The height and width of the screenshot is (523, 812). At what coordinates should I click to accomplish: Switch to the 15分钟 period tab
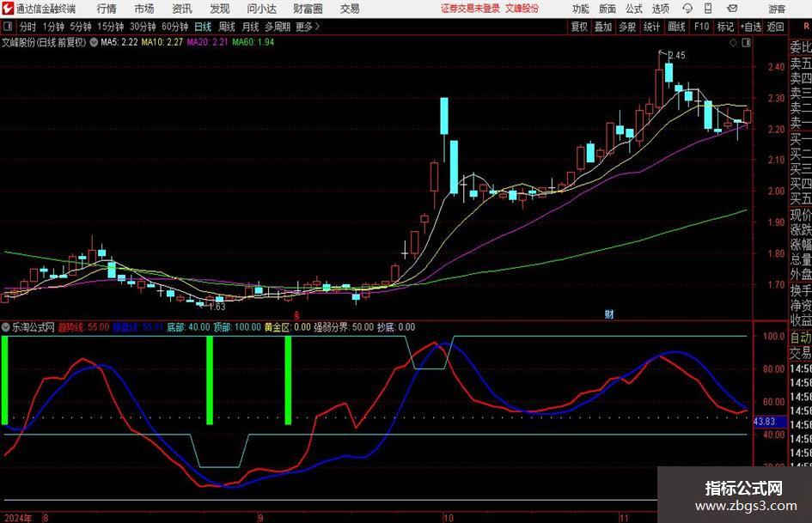(x=110, y=27)
